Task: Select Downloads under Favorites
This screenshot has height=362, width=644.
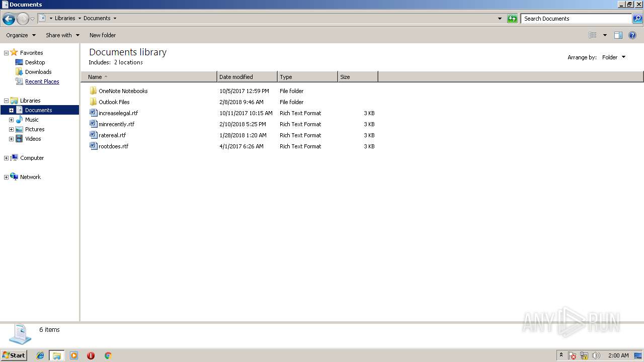Action: point(38,72)
